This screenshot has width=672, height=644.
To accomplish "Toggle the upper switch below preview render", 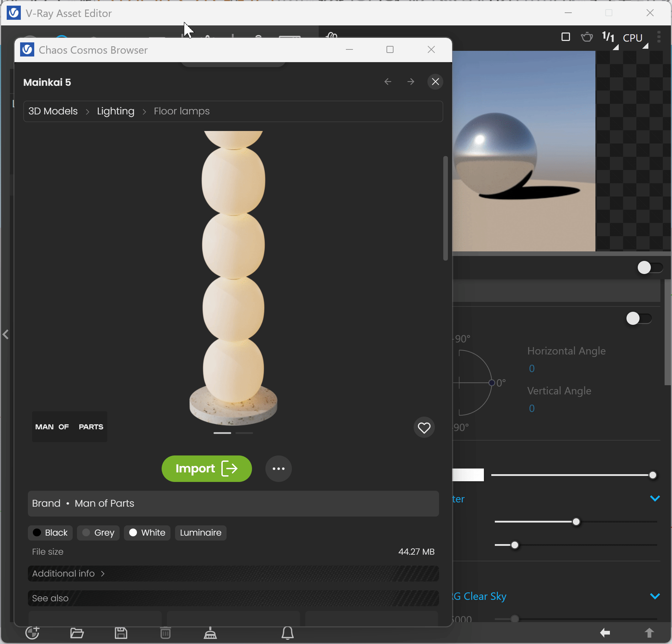I will (650, 268).
